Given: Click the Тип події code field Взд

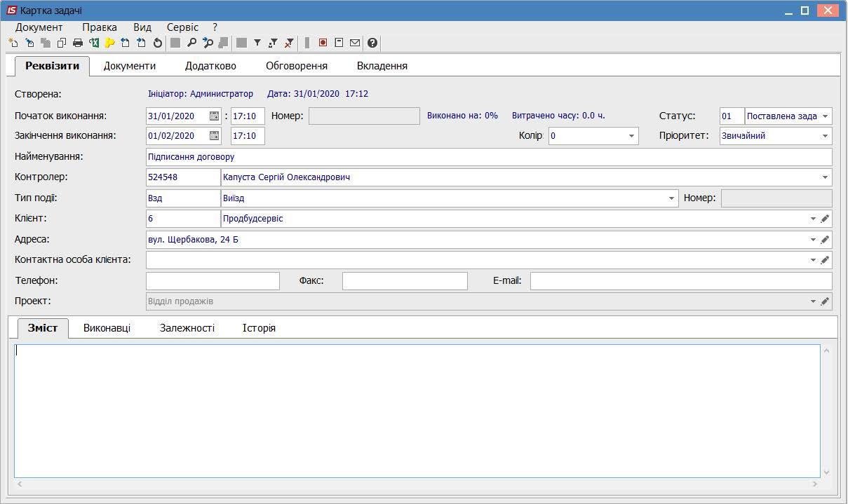Looking at the screenshot, I should 183,198.
